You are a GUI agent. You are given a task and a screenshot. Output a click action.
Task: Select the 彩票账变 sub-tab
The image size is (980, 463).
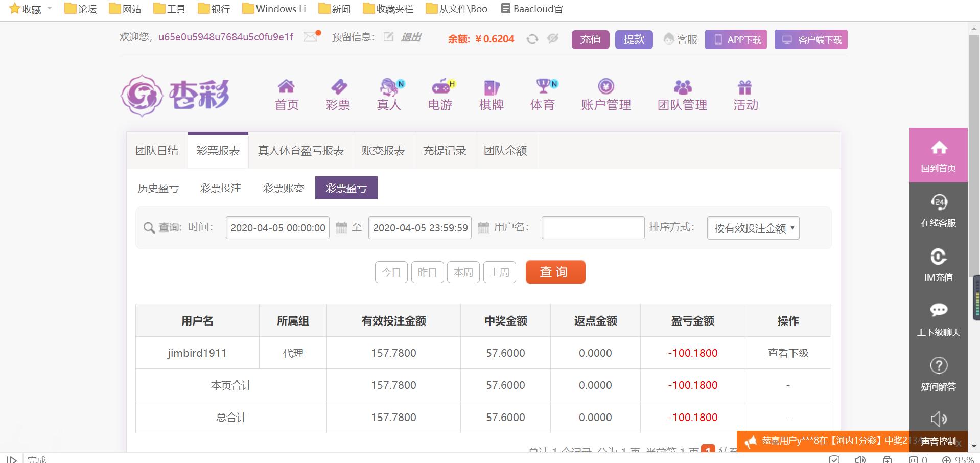[284, 188]
